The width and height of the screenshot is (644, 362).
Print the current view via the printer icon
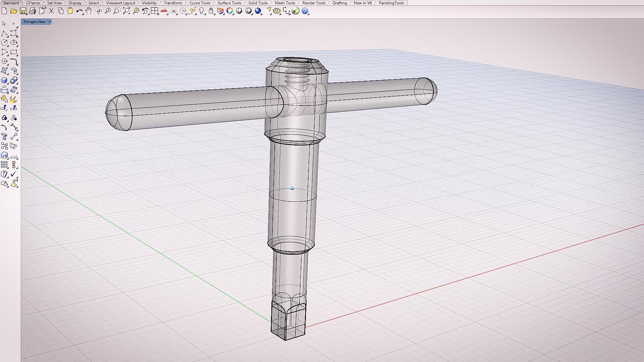click(x=33, y=11)
